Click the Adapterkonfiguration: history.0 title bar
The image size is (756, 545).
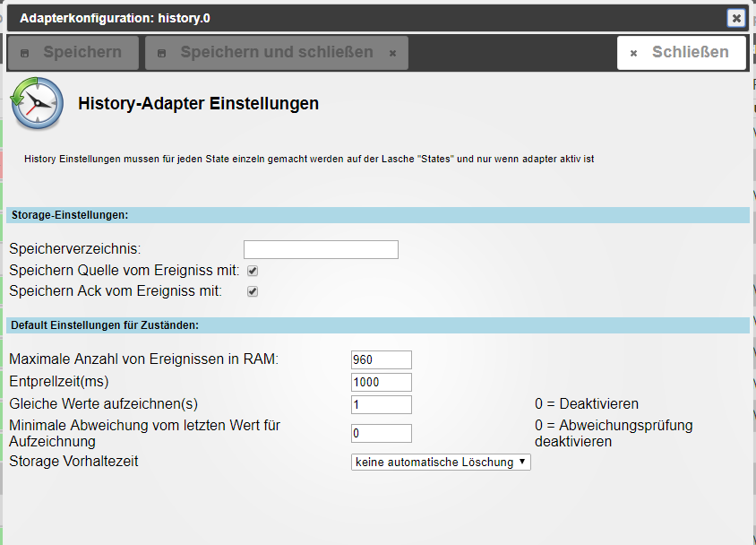click(358, 18)
